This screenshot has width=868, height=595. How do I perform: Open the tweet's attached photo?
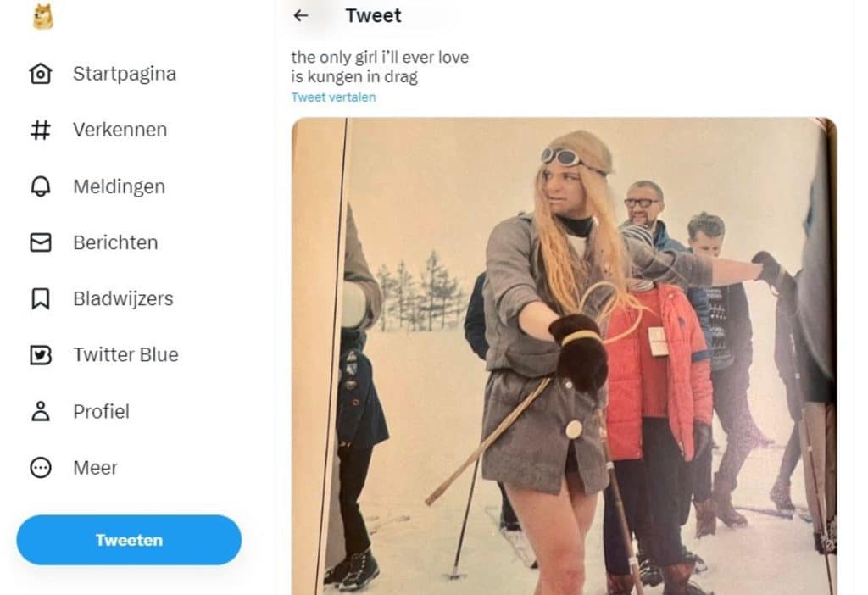tap(564, 356)
